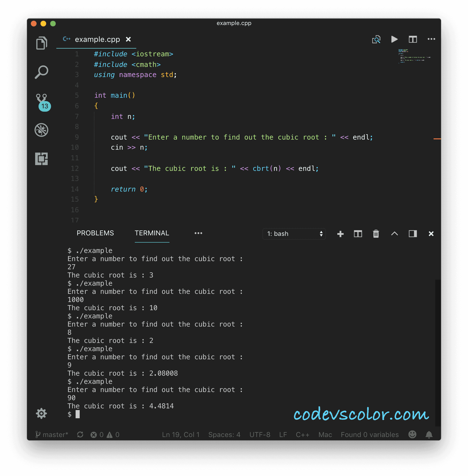Delete terminal with the trash icon

point(376,234)
